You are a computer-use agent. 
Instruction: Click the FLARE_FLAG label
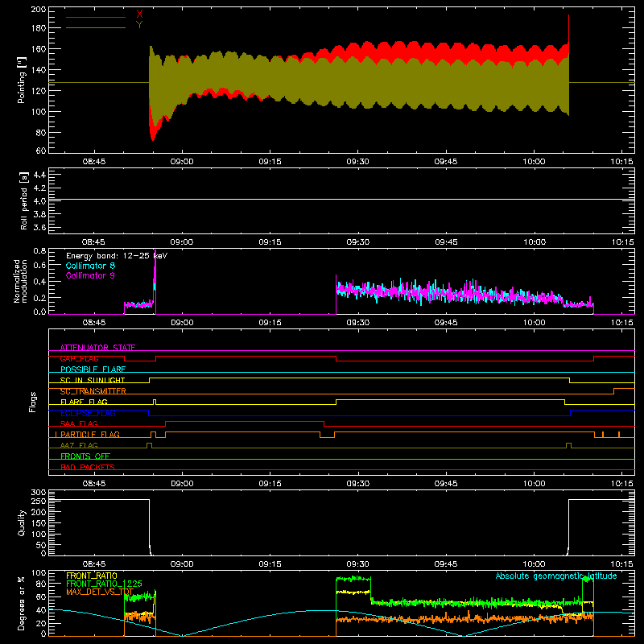pos(84,402)
